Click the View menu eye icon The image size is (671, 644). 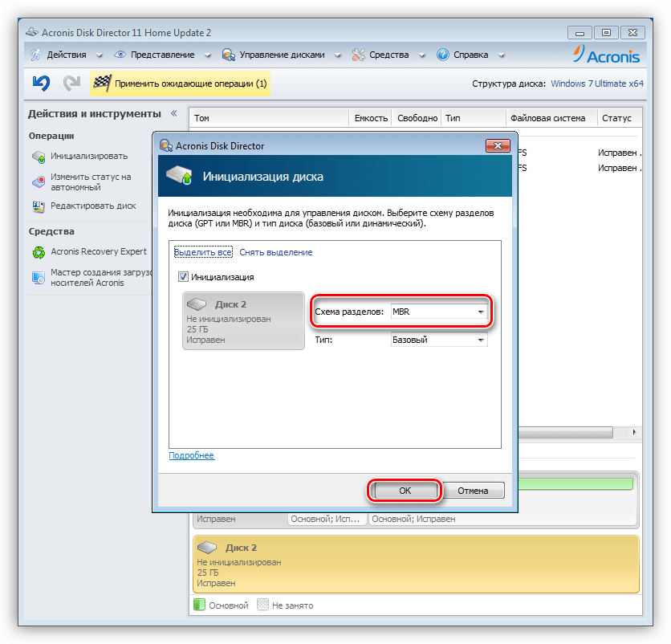coord(120,55)
